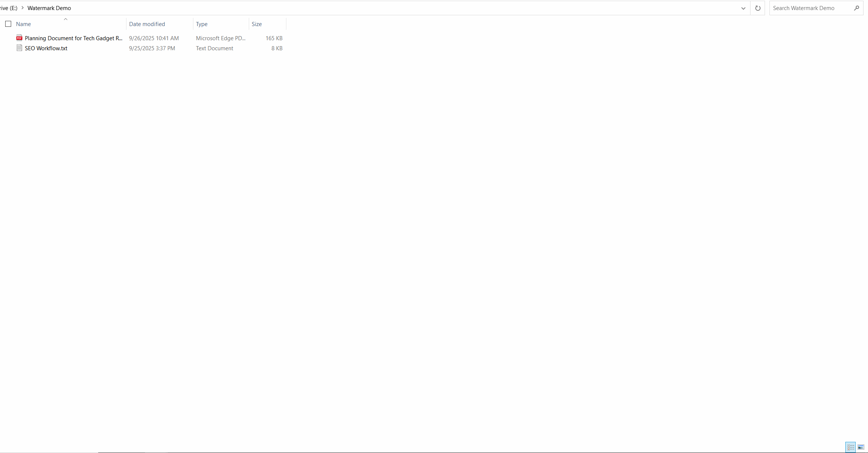Viewport: 868px width, 453px height.
Task: Select the Planning Document PDF file row
Action: [73, 38]
